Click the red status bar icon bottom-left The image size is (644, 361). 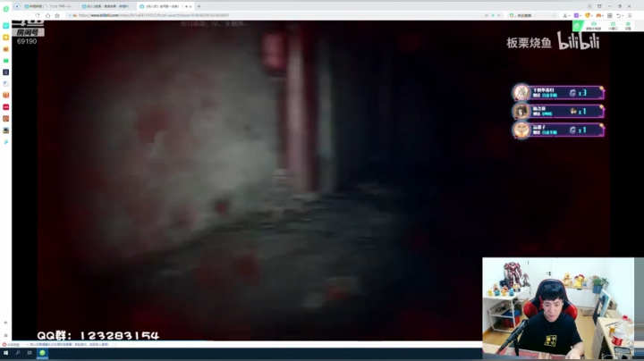pos(4,345)
